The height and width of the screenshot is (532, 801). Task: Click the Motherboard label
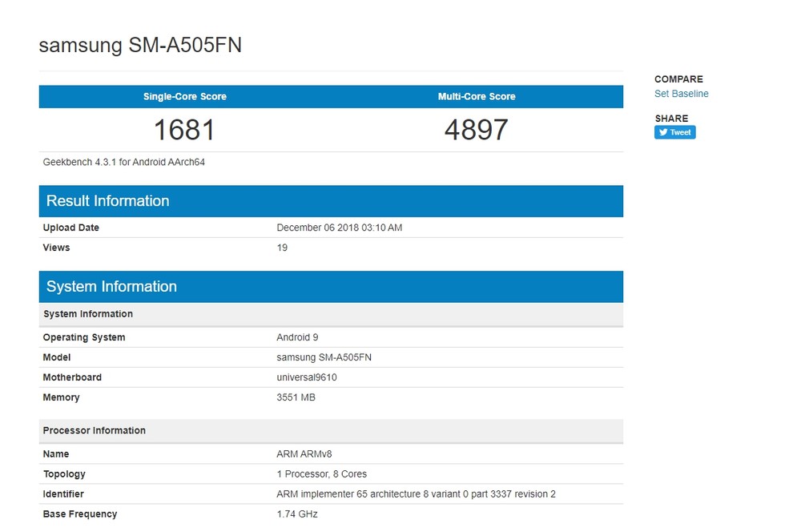point(72,377)
